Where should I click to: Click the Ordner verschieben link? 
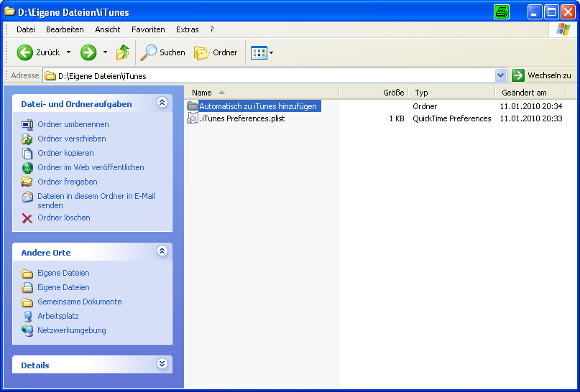pyautogui.click(x=72, y=139)
